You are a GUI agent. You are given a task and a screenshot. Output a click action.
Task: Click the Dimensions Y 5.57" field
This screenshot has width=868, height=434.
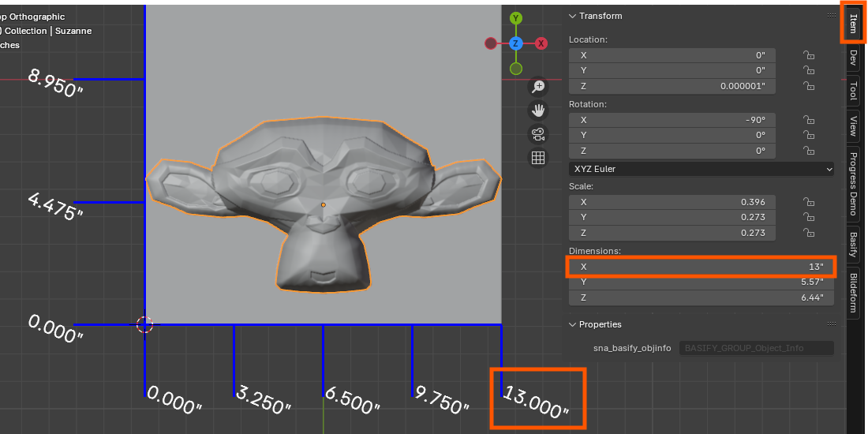click(x=701, y=282)
